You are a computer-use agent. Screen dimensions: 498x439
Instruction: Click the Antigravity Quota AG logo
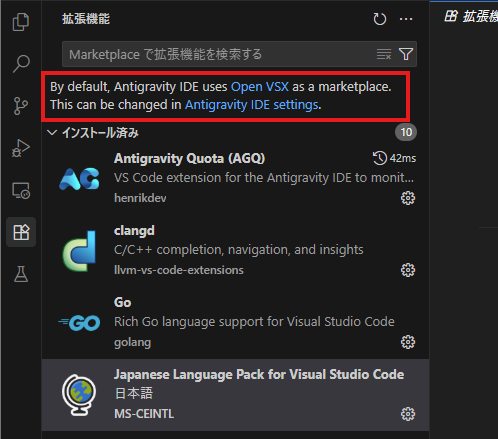pyautogui.click(x=79, y=179)
